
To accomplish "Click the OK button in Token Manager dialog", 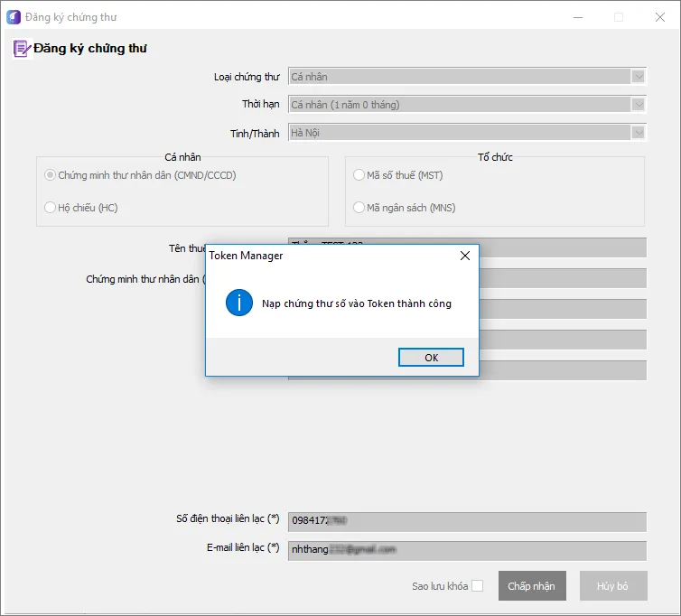I will [431, 358].
